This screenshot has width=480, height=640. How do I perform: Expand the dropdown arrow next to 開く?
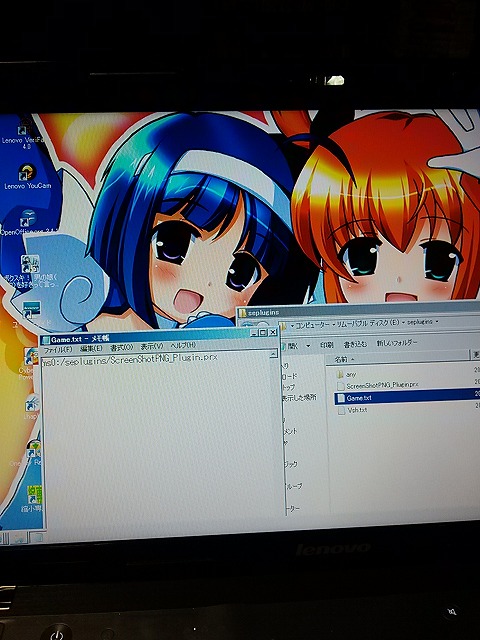[308, 346]
